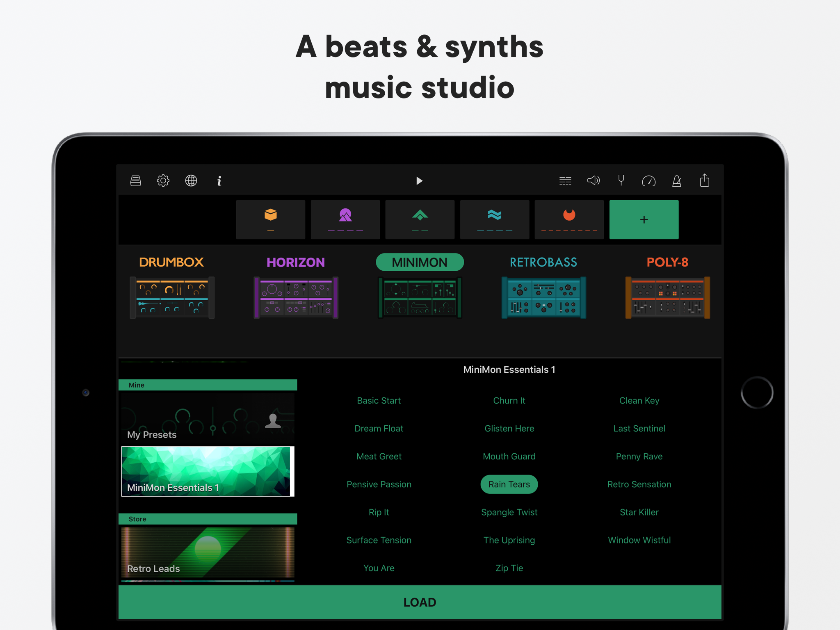Image resolution: width=840 pixels, height=630 pixels.
Task: Open the tuning fork icon
Action: 621,180
